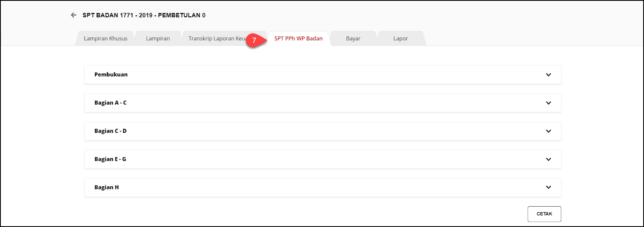Click the Bagian E - G section title
This screenshot has height=227, width=644.
(x=110, y=159)
